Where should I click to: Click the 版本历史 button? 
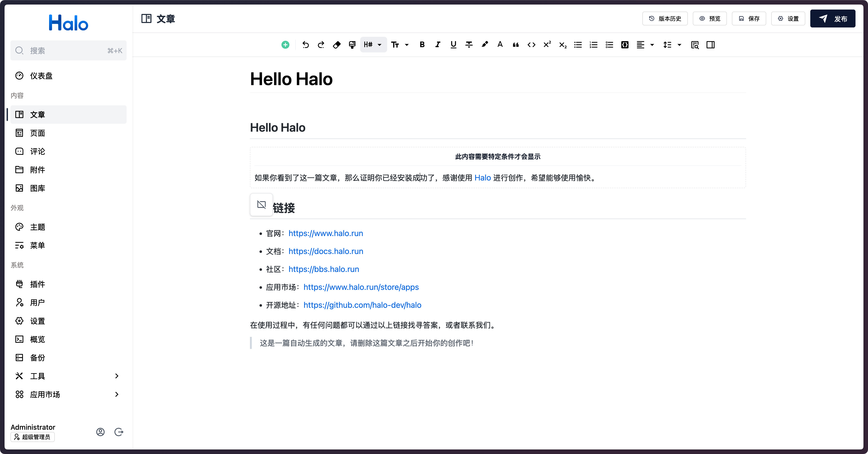coord(665,19)
